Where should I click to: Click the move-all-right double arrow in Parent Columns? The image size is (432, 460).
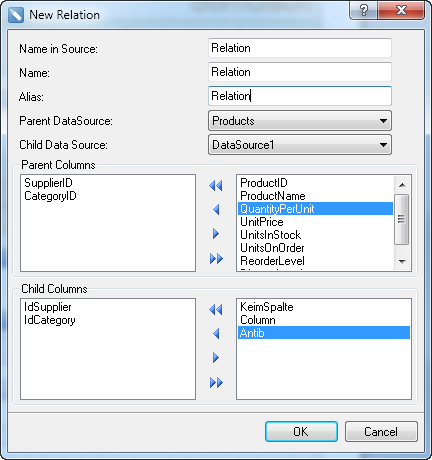click(216, 258)
